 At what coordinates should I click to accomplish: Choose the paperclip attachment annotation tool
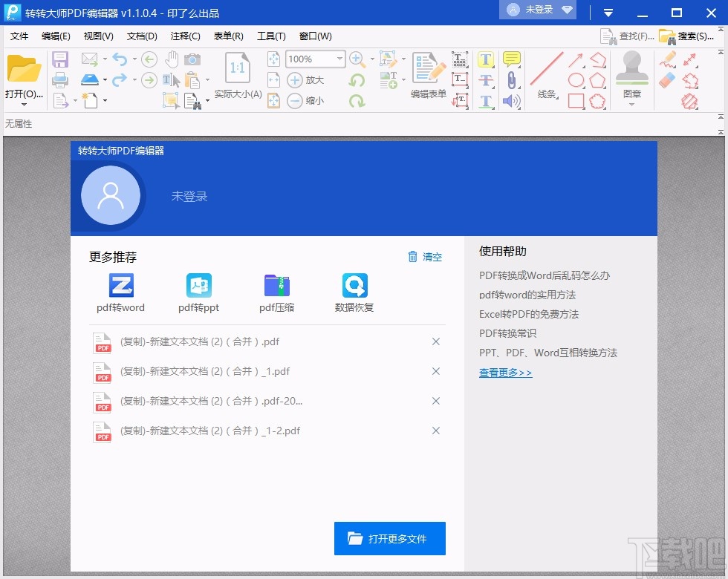(x=512, y=79)
